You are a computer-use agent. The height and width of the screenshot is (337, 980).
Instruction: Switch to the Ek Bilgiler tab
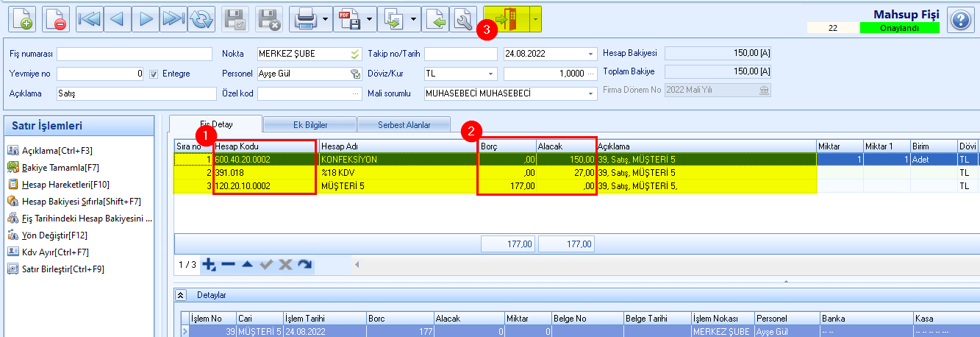(310, 125)
